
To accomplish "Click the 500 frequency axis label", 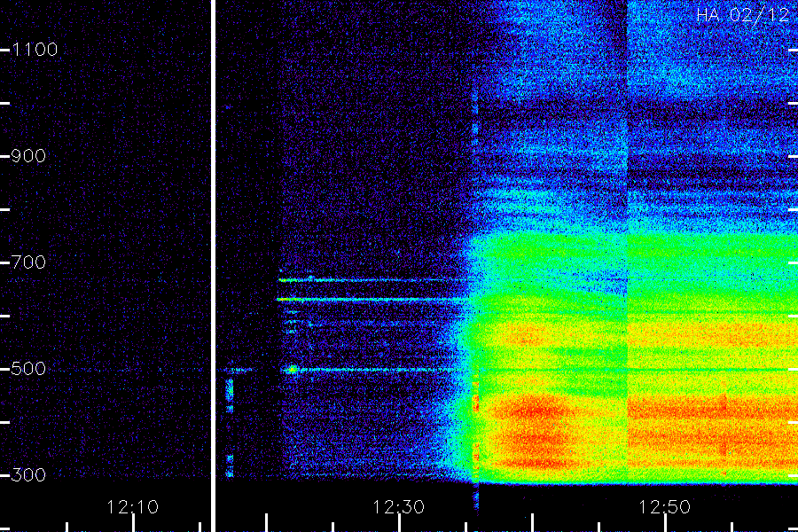I will pyautogui.click(x=28, y=369).
